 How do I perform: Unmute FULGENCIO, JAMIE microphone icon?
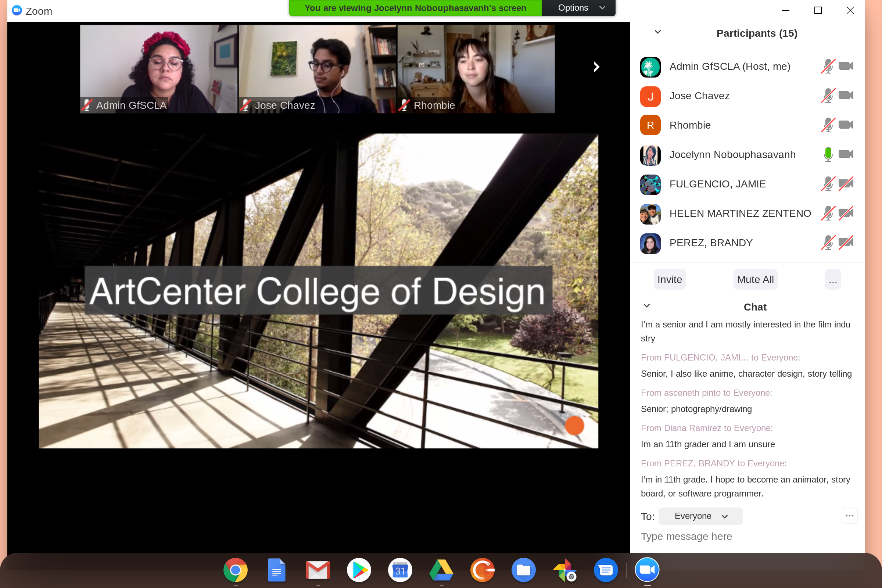pyautogui.click(x=828, y=184)
